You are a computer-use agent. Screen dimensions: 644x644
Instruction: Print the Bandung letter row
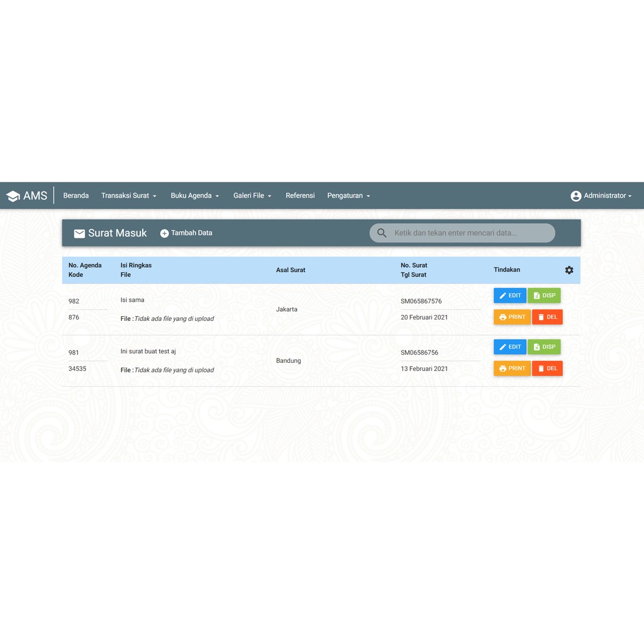click(x=512, y=369)
